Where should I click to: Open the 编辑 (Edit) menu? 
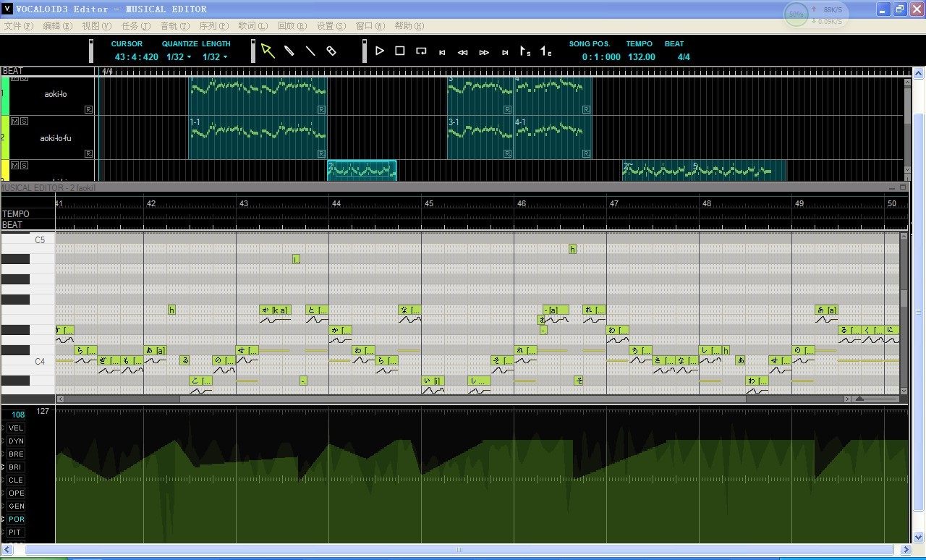(x=58, y=26)
